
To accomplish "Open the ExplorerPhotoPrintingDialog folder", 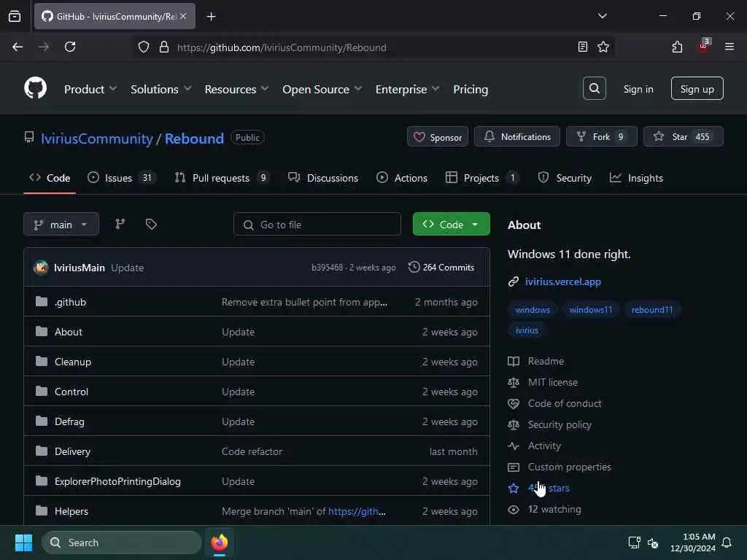I will point(117,481).
